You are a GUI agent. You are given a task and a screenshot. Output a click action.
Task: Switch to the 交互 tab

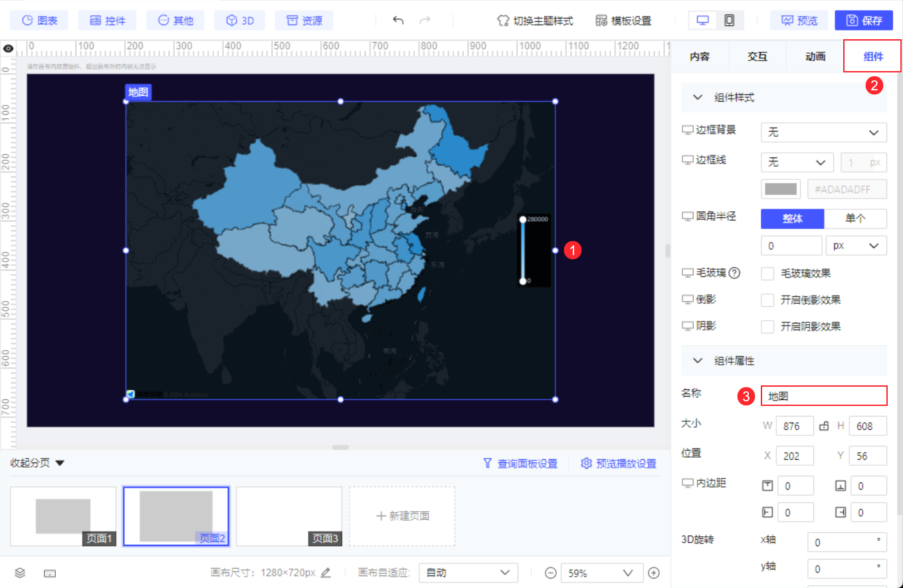pyautogui.click(x=757, y=56)
